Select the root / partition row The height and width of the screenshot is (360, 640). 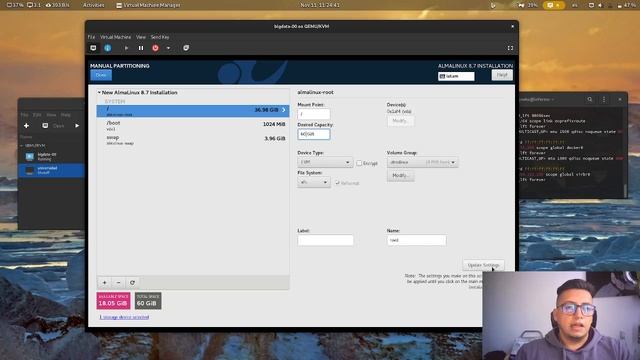coord(193,111)
